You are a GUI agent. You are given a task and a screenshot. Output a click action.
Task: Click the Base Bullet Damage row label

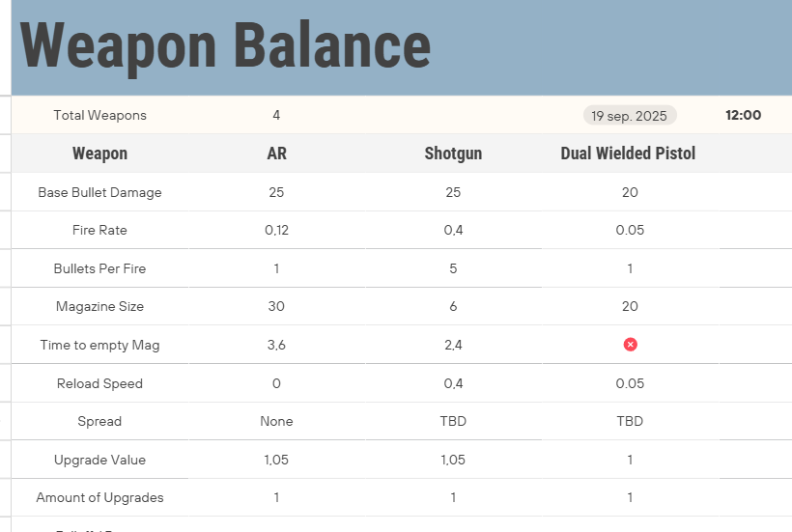(x=99, y=192)
